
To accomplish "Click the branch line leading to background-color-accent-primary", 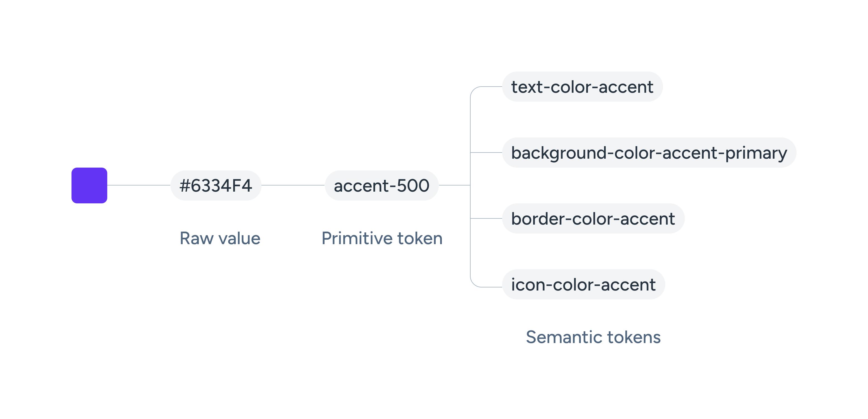I will click(x=486, y=153).
